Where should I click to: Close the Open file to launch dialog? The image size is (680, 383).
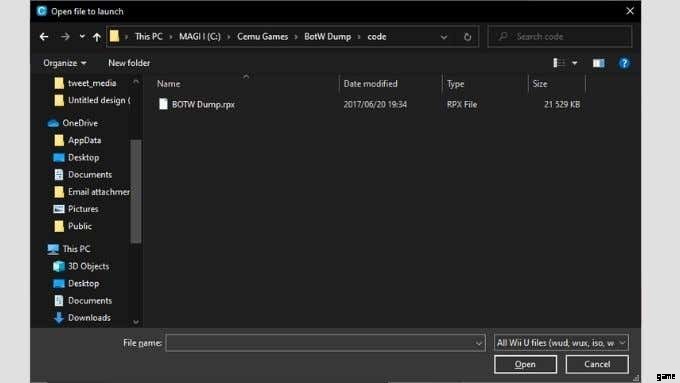click(630, 11)
